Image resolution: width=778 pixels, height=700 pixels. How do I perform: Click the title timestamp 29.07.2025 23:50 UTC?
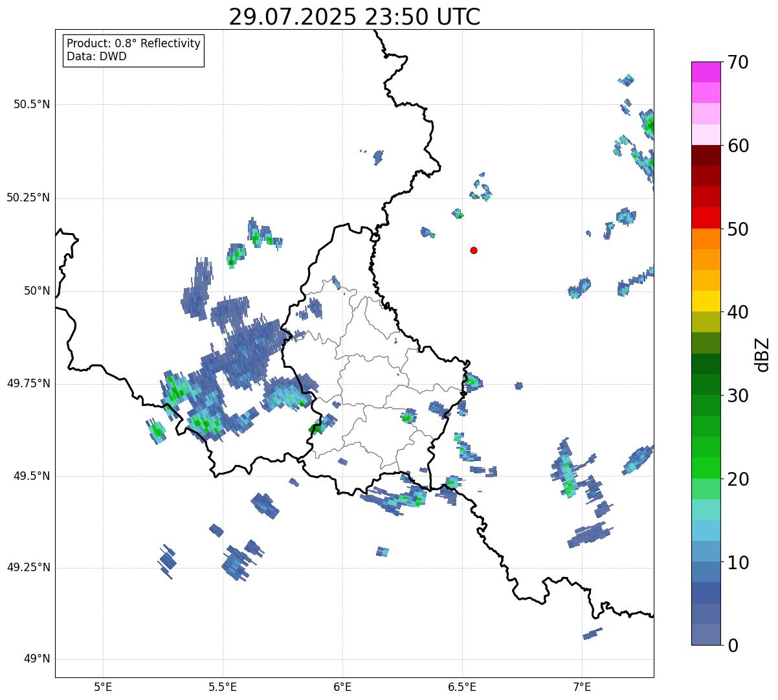click(355, 17)
